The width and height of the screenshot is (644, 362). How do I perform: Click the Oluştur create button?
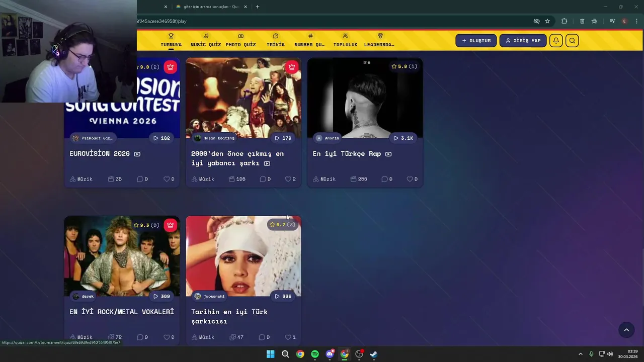476,41
